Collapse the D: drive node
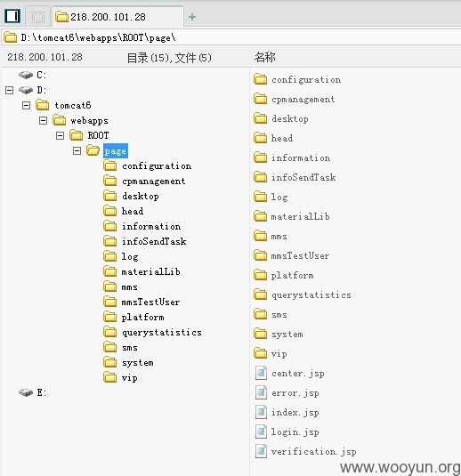The height and width of the screenshot is (476, 461). (x=10, y=90)
